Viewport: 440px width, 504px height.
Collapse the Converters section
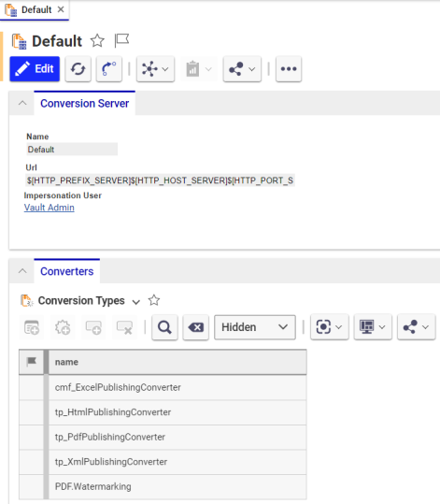click(x=22, y=271)
